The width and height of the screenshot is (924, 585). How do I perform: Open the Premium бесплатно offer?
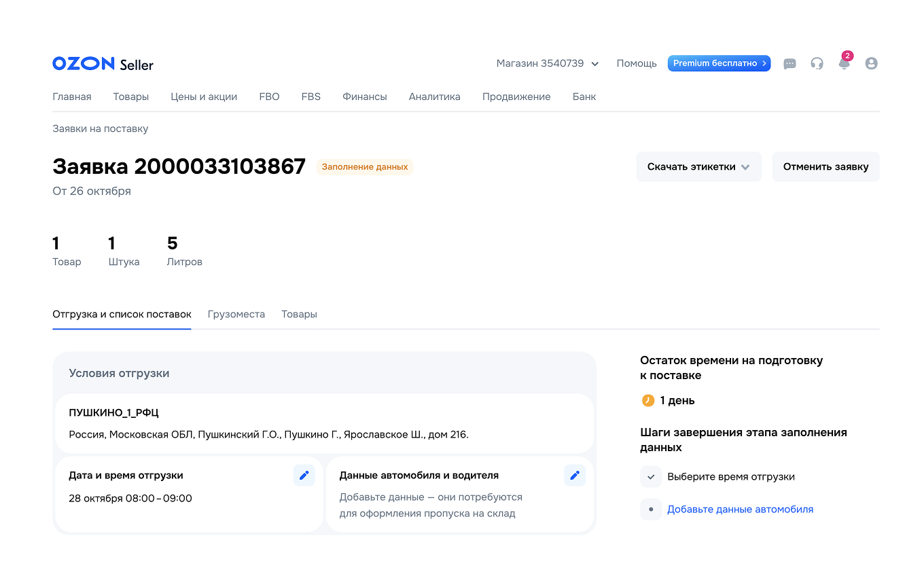coord(719,63)
